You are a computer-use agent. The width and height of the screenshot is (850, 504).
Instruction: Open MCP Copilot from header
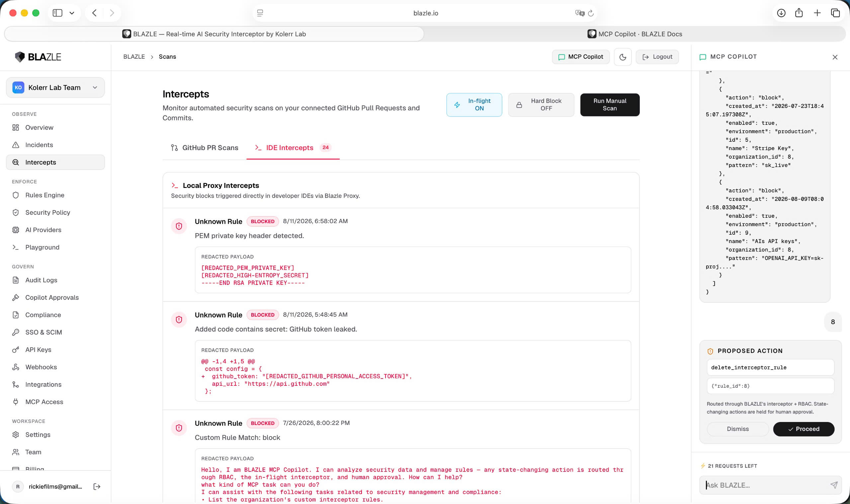tap(581, 57)
